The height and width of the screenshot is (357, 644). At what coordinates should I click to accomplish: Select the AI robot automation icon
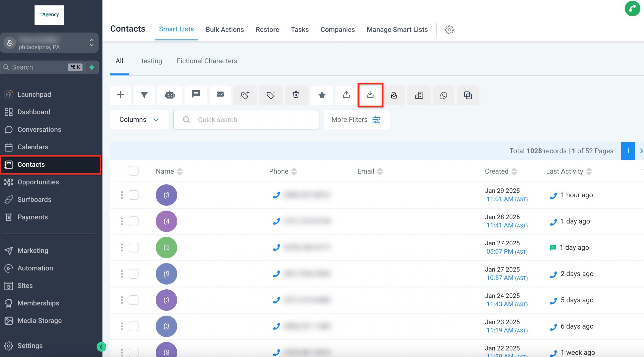(170, 95)
